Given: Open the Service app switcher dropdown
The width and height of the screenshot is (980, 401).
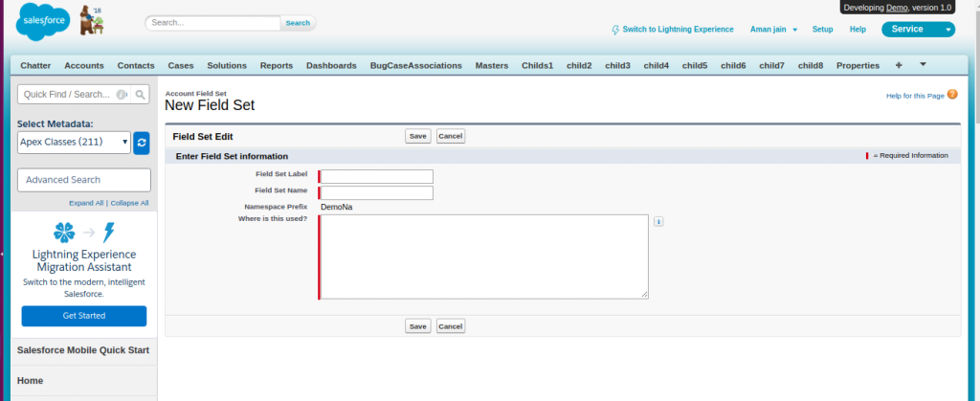Looking at the screenshot, I should (x=917, y=30).
